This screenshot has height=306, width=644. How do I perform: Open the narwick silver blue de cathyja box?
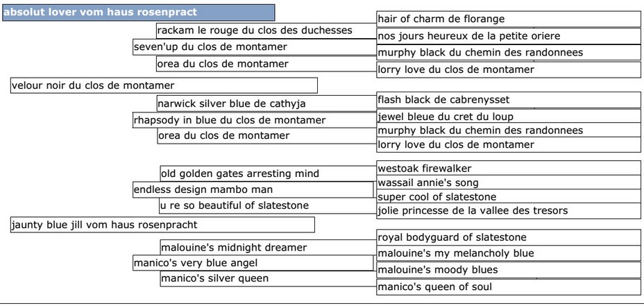click(x=267, y=103)
